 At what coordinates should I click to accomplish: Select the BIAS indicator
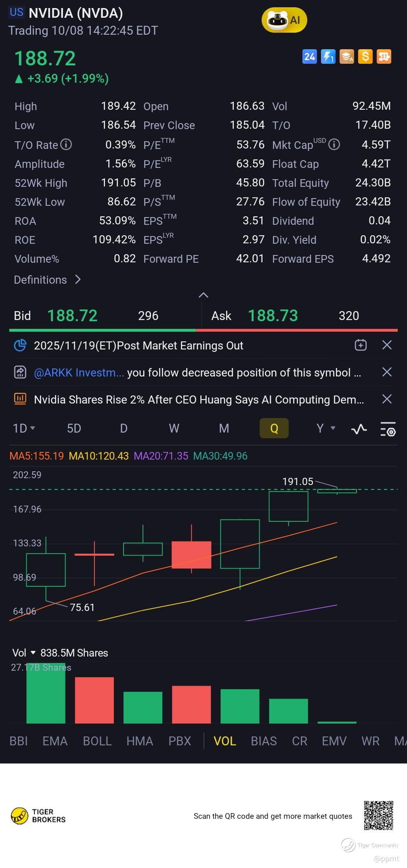pyautogui.click(x=264, y=741)
